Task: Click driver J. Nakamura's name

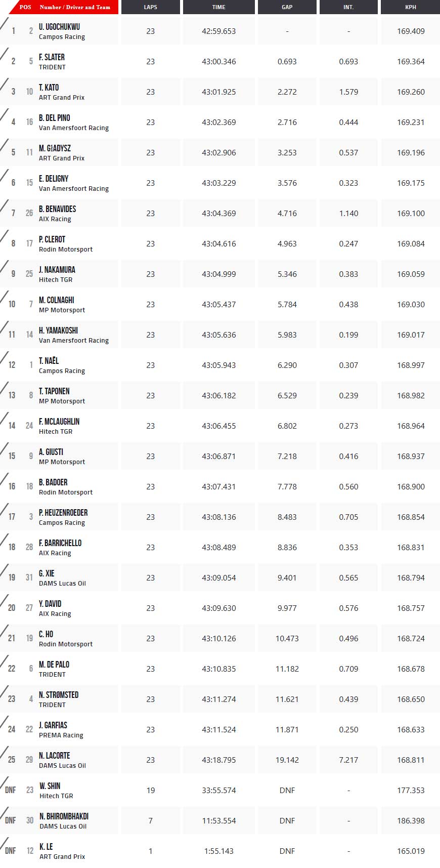Action: 57,270
